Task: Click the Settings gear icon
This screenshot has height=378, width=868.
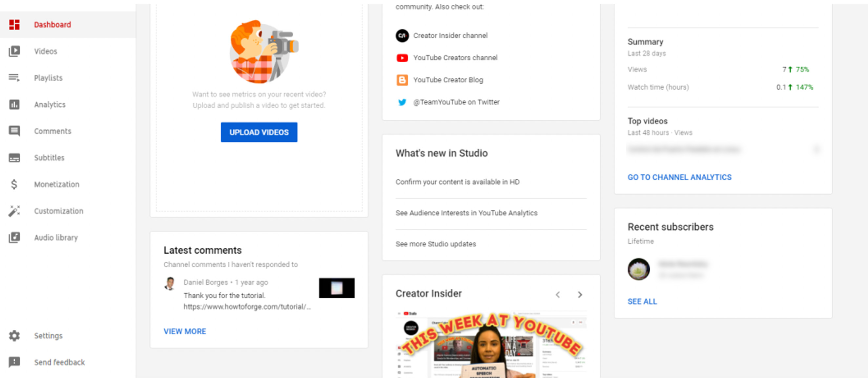Action: [x=14, y=336]
